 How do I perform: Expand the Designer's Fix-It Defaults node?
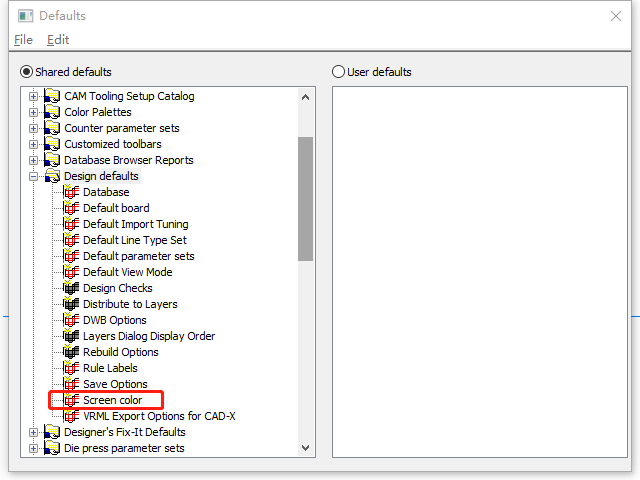33,432
